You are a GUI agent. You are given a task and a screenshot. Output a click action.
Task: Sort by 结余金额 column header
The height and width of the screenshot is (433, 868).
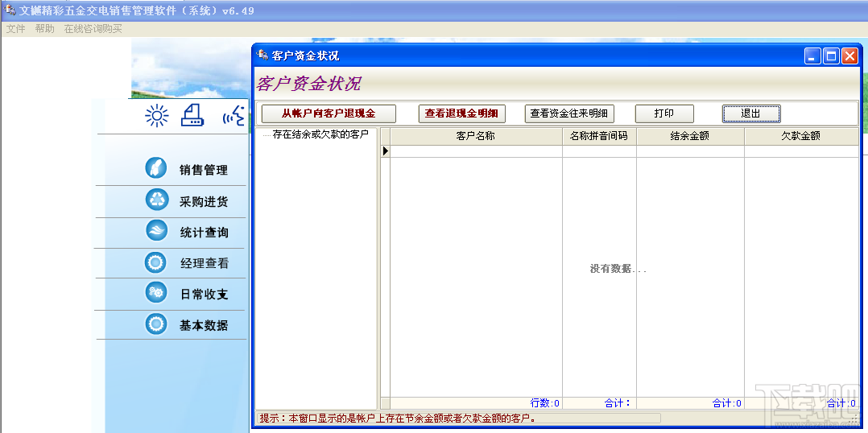(690, 136)
